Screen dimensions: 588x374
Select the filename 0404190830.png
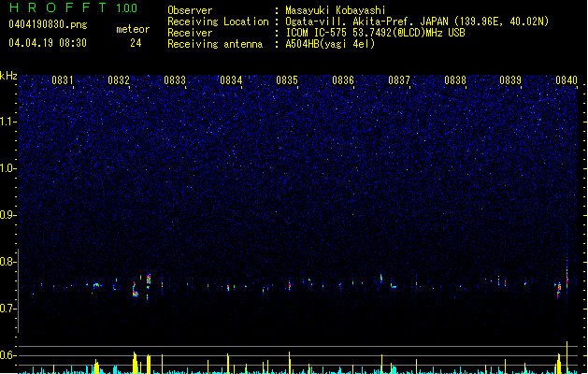48,24
